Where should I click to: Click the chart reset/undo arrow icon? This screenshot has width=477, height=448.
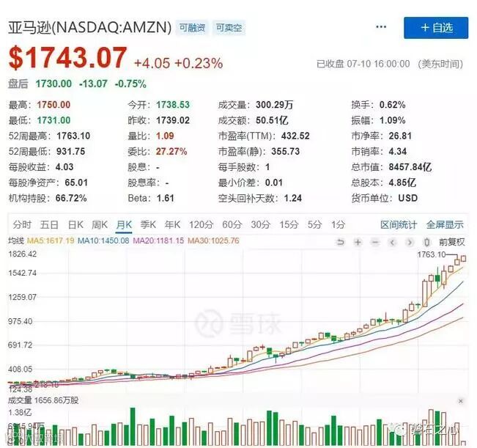point(341,242)
